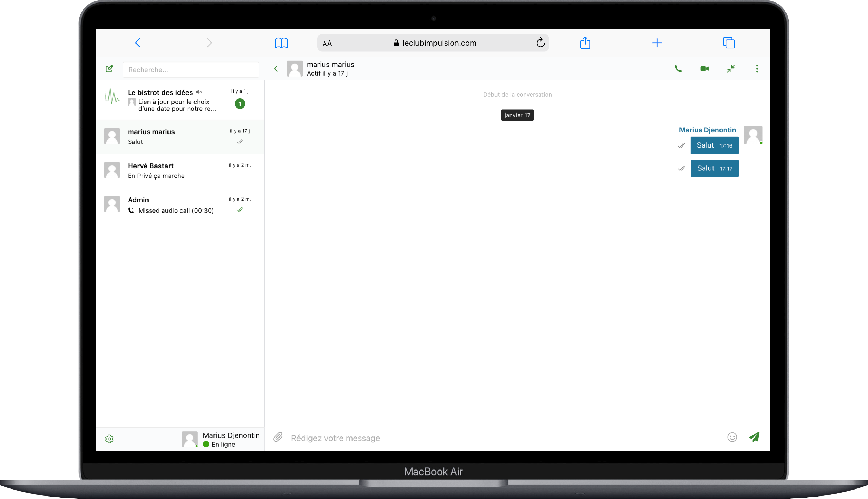Open a new tab with plus icon

657,43
